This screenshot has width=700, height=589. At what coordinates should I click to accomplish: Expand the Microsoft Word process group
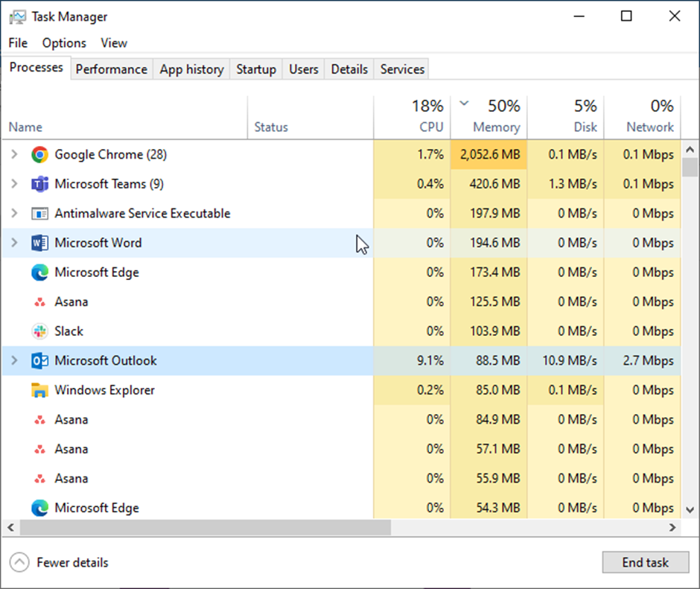tap(14, 243)
